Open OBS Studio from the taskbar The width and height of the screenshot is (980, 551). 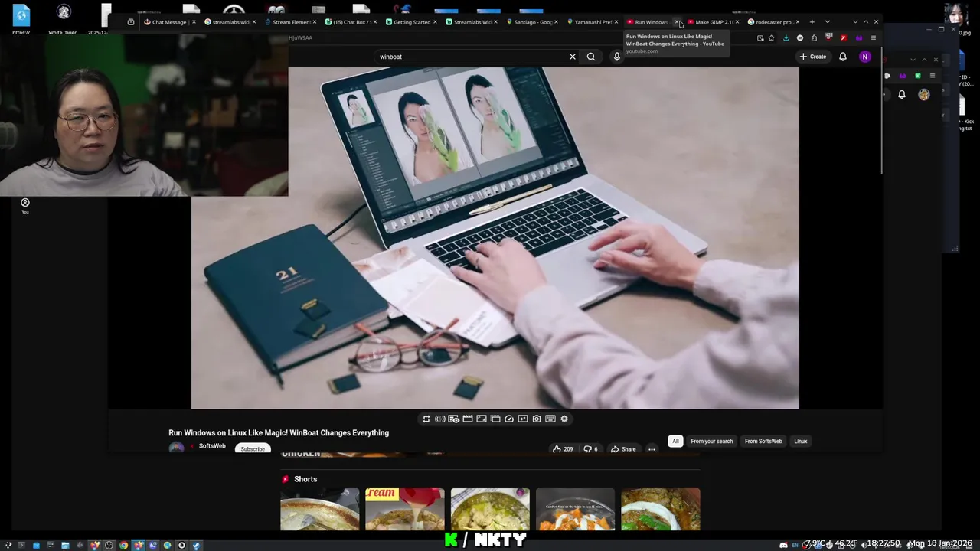(x=109, y=545)
